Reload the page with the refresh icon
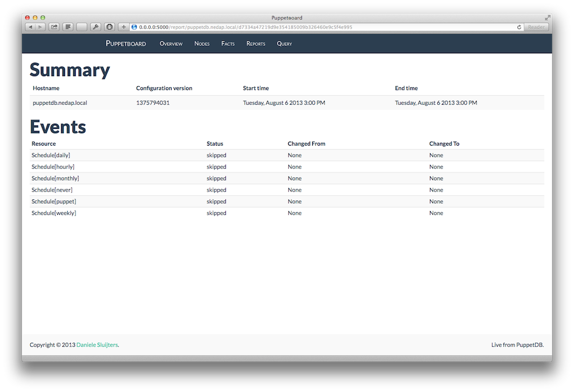This screenshot has width=574, height=392. [x=519, y=27]
